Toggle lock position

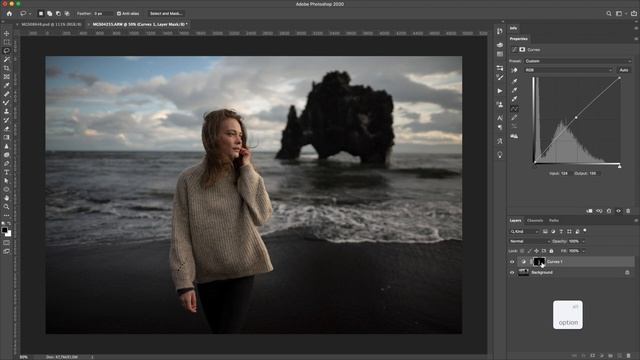coord(537,251)
